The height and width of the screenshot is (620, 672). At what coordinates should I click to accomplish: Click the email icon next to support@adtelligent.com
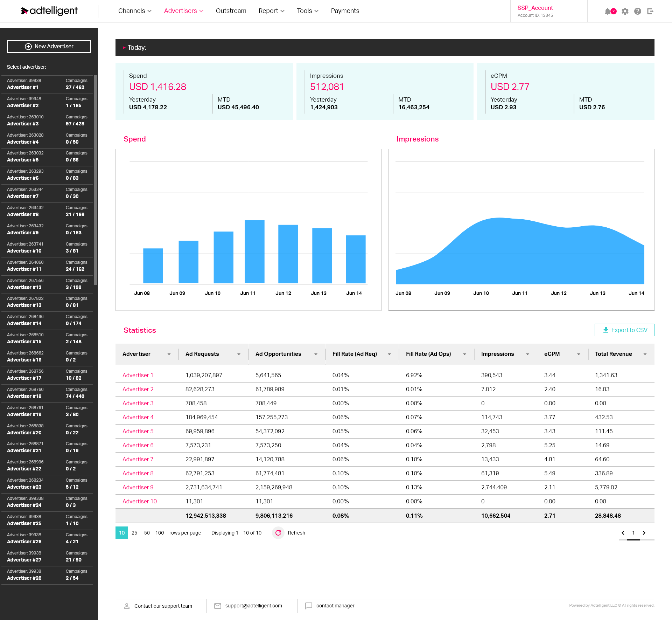[217, 606]
